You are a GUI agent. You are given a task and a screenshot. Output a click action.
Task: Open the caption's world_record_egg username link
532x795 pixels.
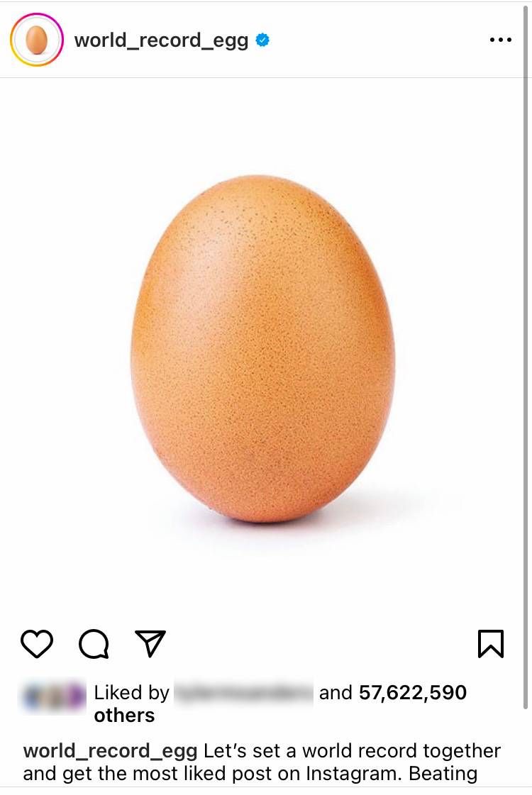click(x=110, y=751)
